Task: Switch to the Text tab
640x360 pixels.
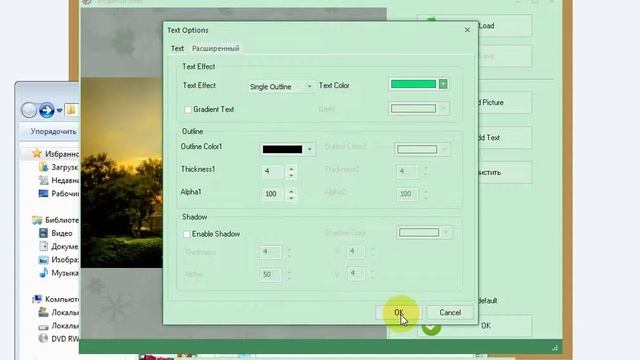Action: [177, 49]
